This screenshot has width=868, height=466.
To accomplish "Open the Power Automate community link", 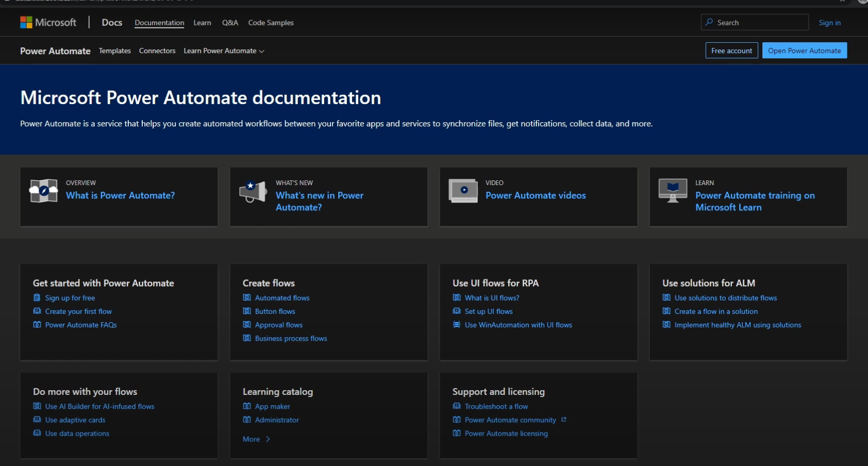I will click(510, 420).
